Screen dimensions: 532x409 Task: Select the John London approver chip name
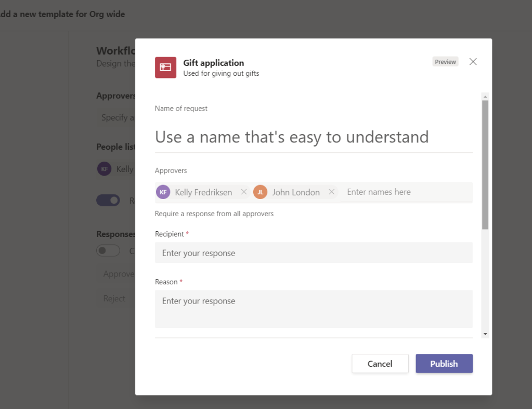pyautogui.click(x=296, y=192)
